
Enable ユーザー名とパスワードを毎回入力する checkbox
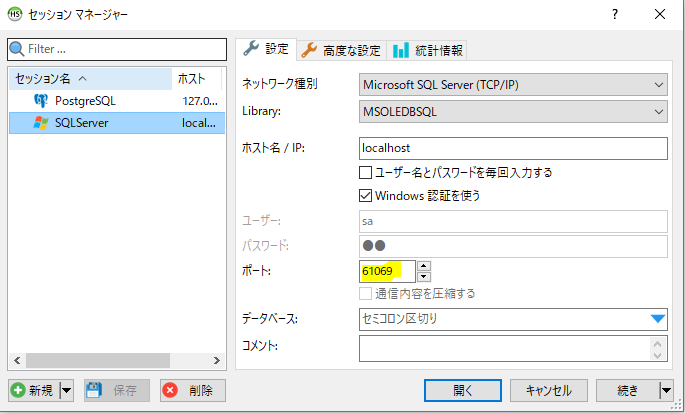tap(365, 172)
